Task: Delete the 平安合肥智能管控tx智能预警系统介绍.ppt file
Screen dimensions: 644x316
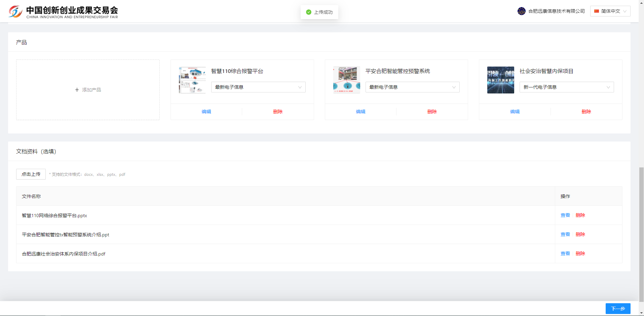Action: (580, 234)
